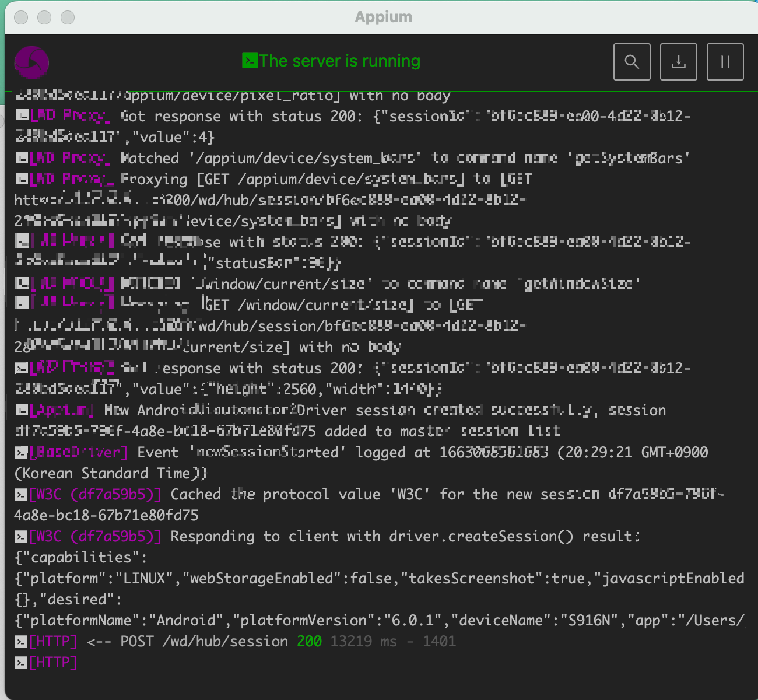
Task: Click the [BaseDriver] log tag
Action: click(x=79, y=453)
